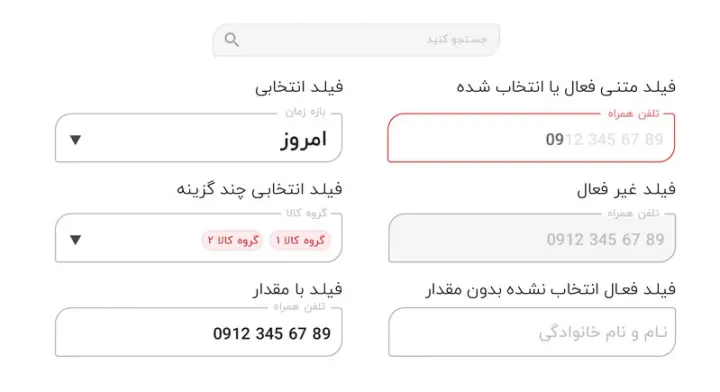The height and width of the screenshot is (392, 720).
Task: Click the red تلفن همراه floating label
Action: tap(634, 113)
